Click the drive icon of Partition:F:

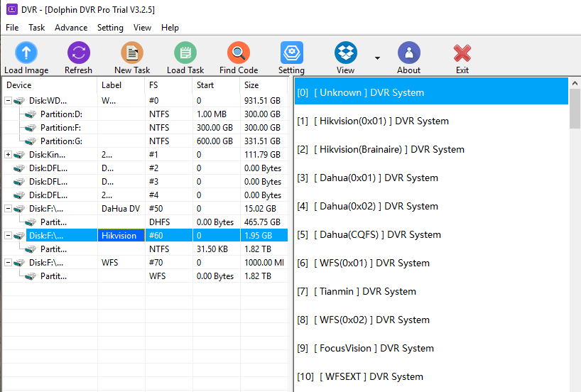coord(31,128)
